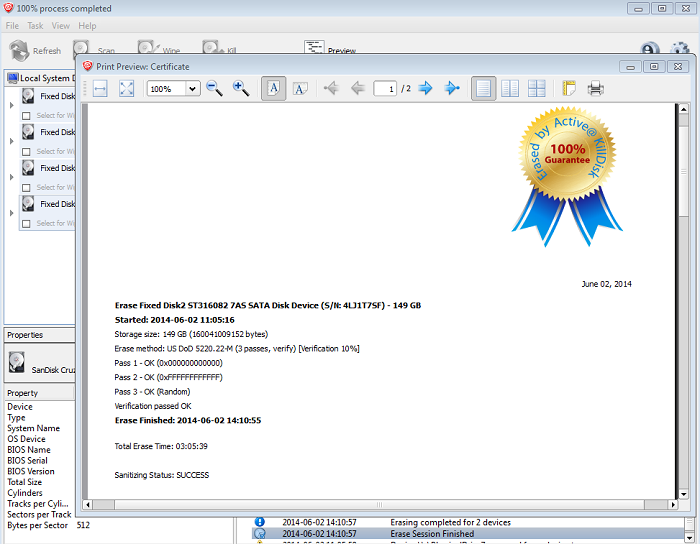
Task: Click the Fit Width icon in print preview
Action: pos(100,89)
